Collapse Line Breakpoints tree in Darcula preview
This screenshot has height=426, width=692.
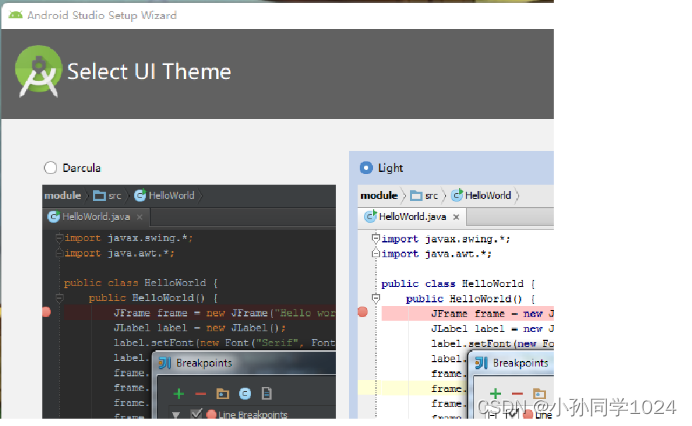coord(176,415)
